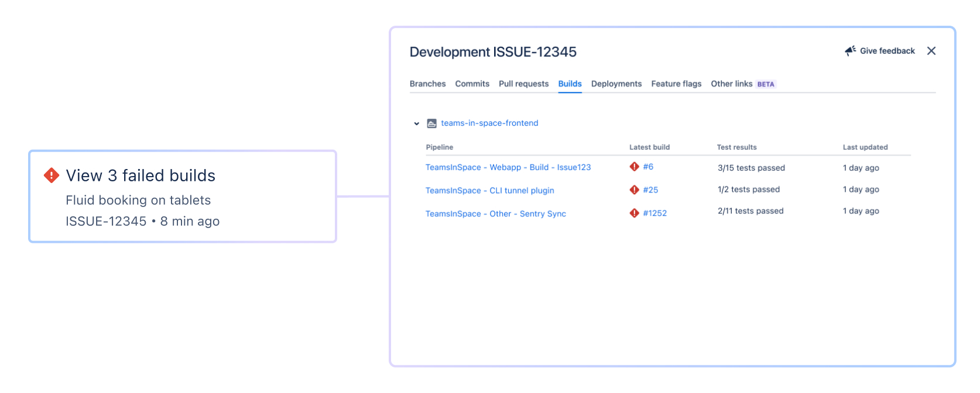The width and height of the screenshot is (980, 393).
Task: Switch to Other links beta tab
Action: tap(743, 84)
